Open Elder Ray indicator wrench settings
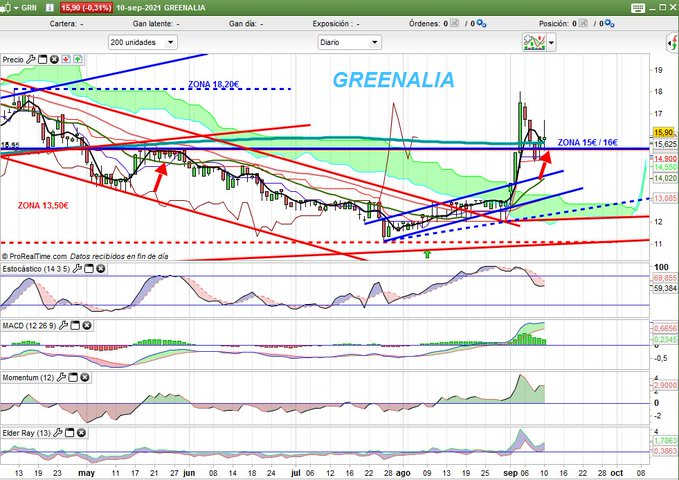The image size is (679, 480). point(58,433)
